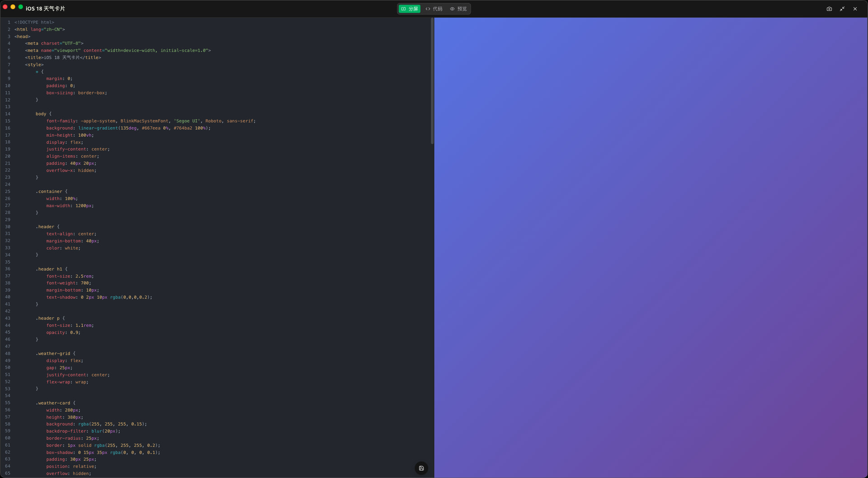Image resolution: width=868 pixels, height=478 pixels.
Task: Click the '.weather-grid {' selector line
Action: (56, 354)
